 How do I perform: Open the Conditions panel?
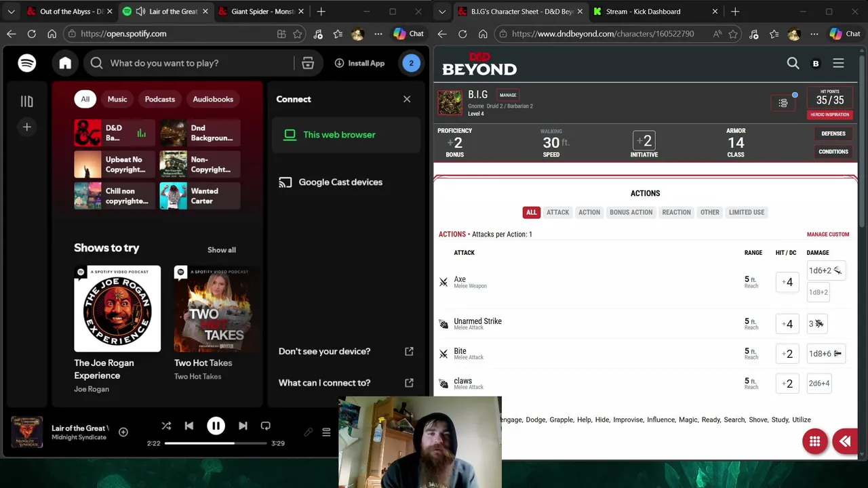[833, 152]
